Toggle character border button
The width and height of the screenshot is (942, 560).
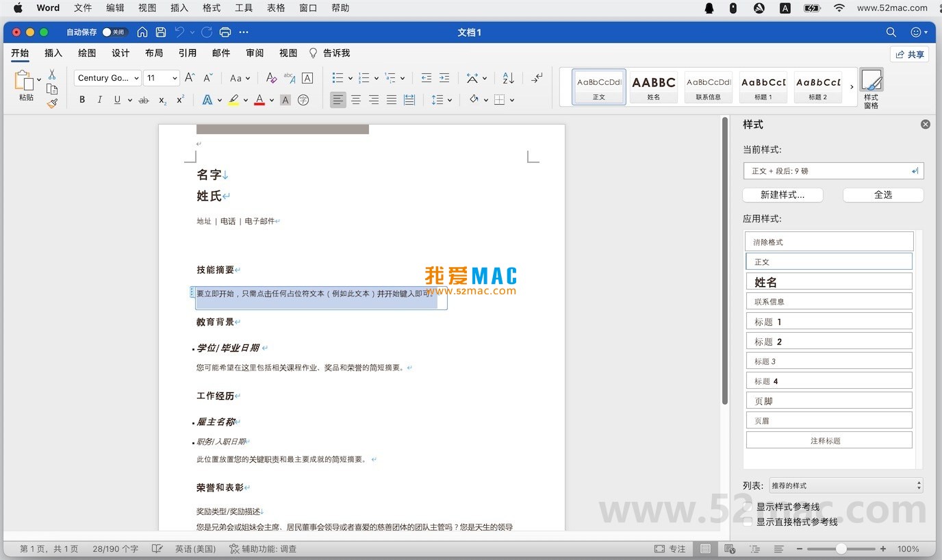click(307, 78)
